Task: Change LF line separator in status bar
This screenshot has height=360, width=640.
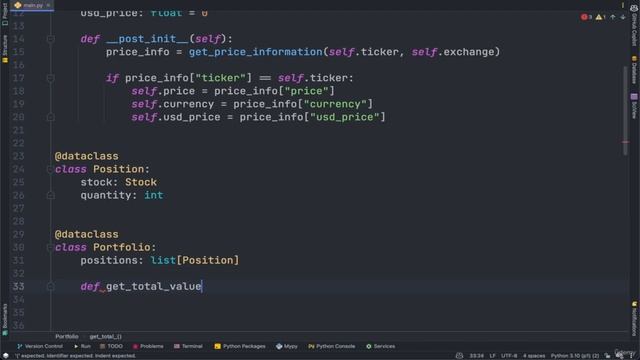Action: [x=492, y=356]
